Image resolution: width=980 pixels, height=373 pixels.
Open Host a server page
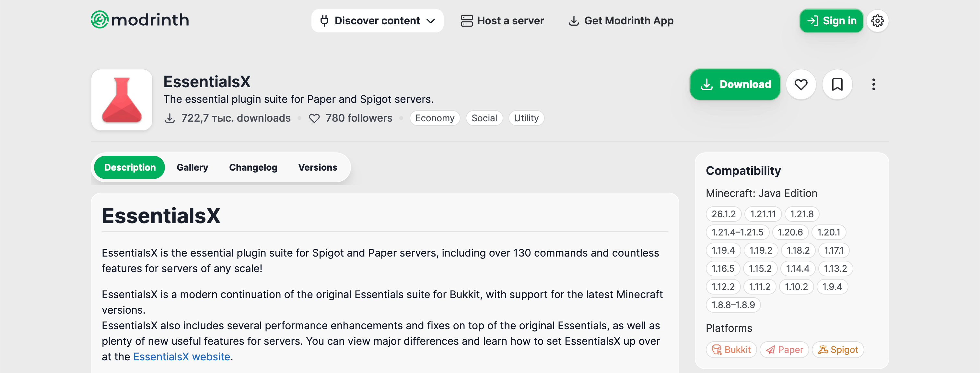click(x=502, y=20)
